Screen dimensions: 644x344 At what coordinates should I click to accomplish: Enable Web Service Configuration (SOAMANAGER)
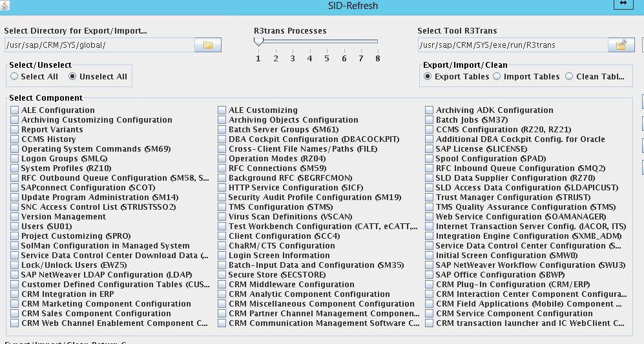(x=429, y=217)
